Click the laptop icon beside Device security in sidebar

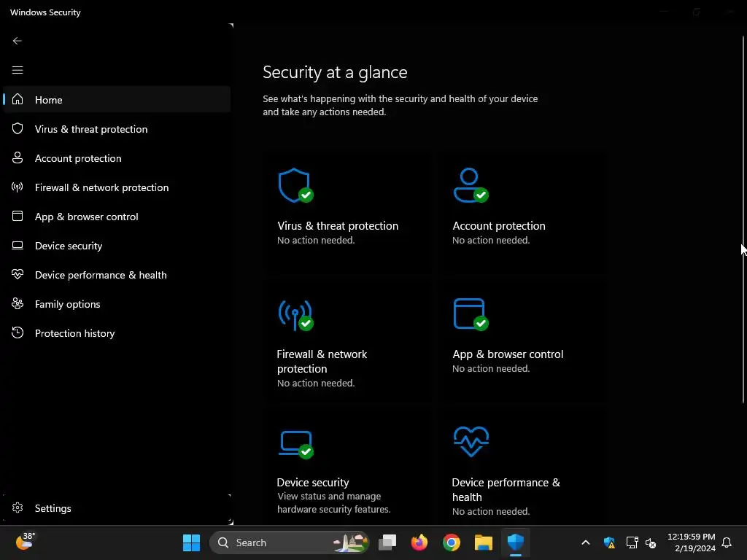coord(18,245)
